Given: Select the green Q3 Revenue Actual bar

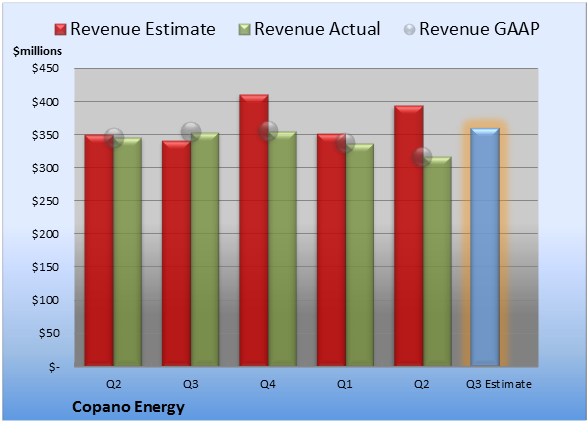Looking at the screenshot, I should pos(205,249).
